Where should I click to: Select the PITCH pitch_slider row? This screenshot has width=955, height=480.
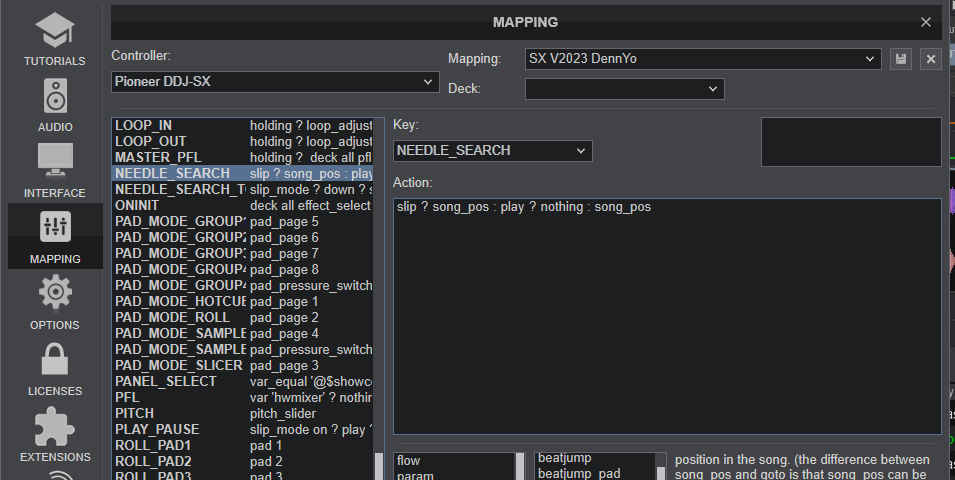point(243,413)
